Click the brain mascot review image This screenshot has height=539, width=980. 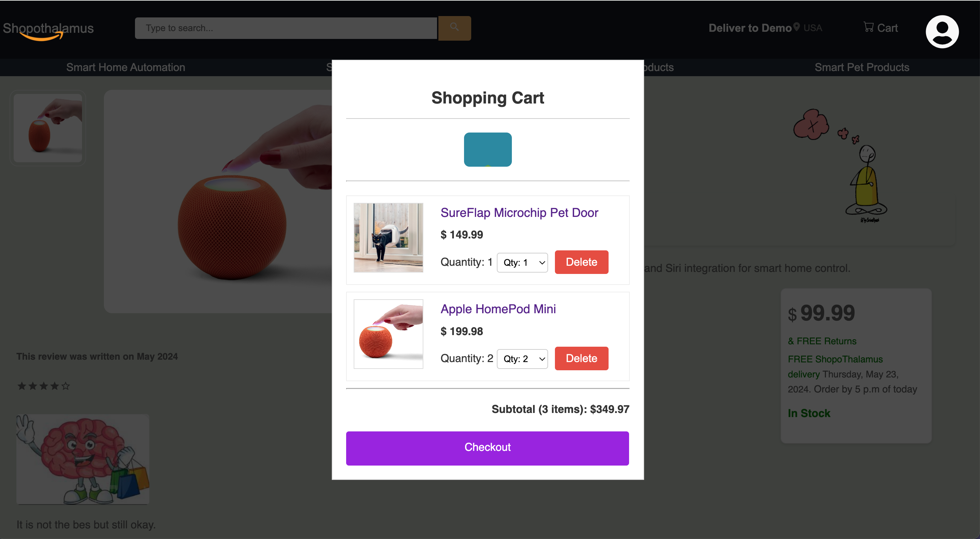pyautogui.click(x=83, y=459)
